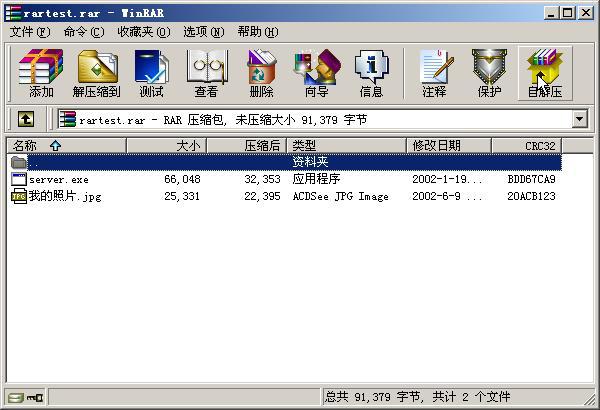Go up one level with arrow button
600x410 pixels.
coord(26,119)
